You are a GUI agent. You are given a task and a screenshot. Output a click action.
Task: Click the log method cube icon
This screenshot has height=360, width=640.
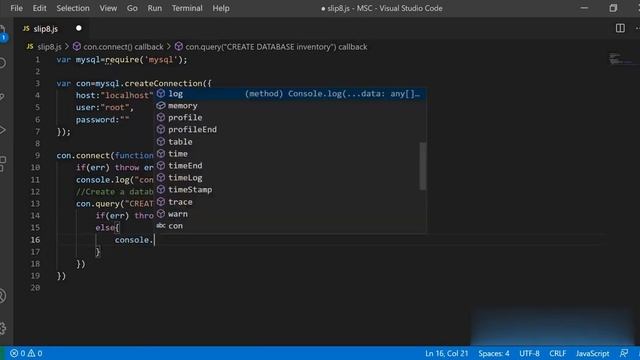pos(161,93)
